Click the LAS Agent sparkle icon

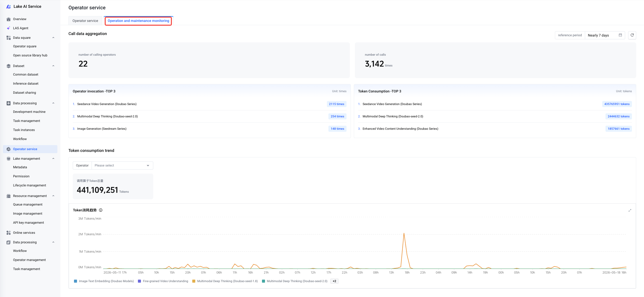coord(9,28)
